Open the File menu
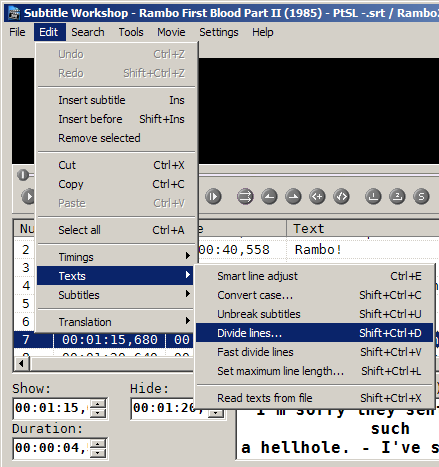 [17, 32]
